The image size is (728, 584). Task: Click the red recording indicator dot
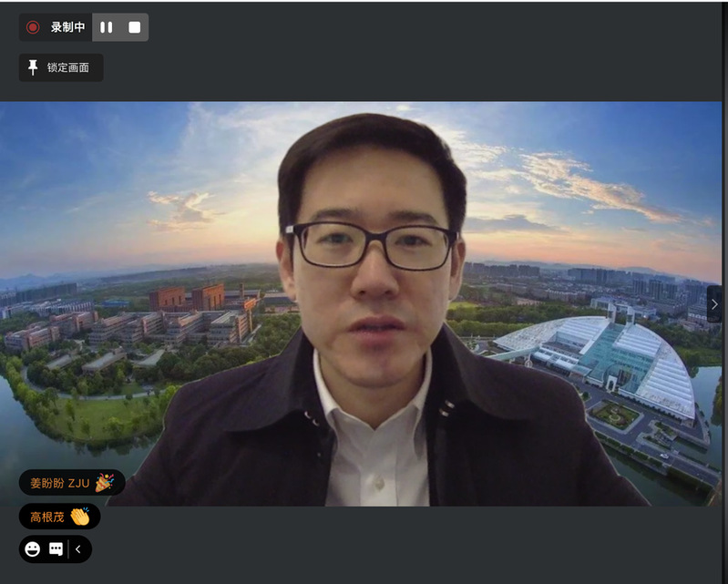click(33, 27)
